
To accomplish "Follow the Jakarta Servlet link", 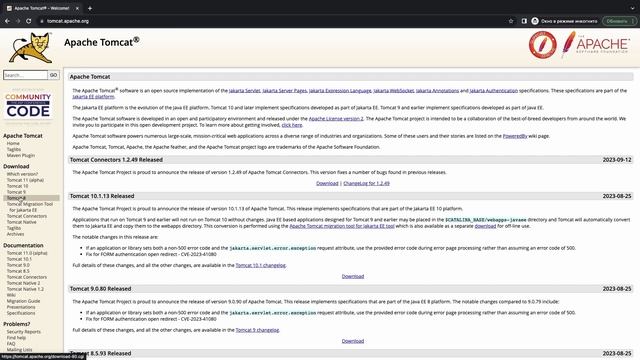I will point(244,91).
